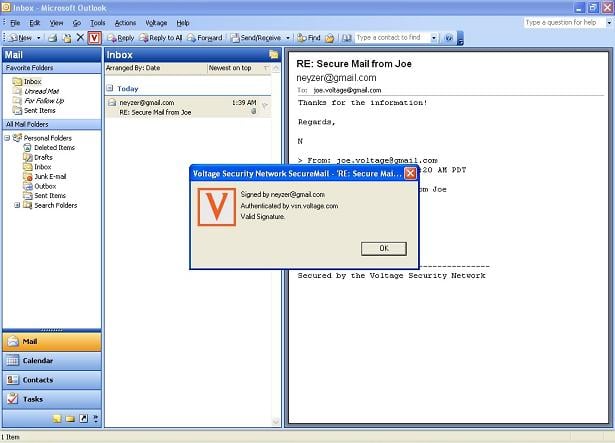This screenshot has width=615, height=443.
Task: Click the Send/Receive button
Action: pos(256,38)
